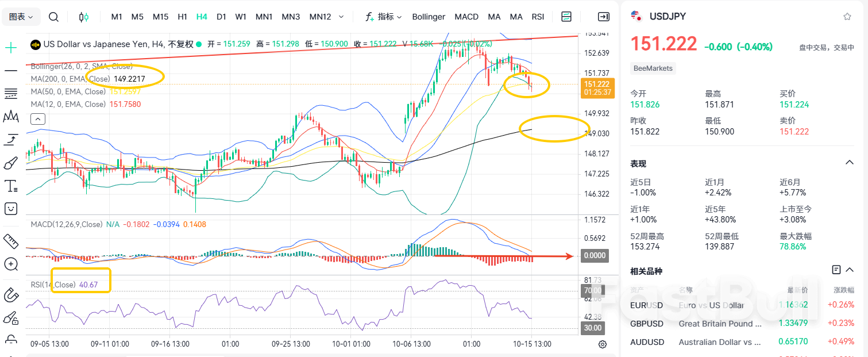Open the symbol search magnifier
The width and height of the screenshot is (868, 357).
(x=53, y=17)
